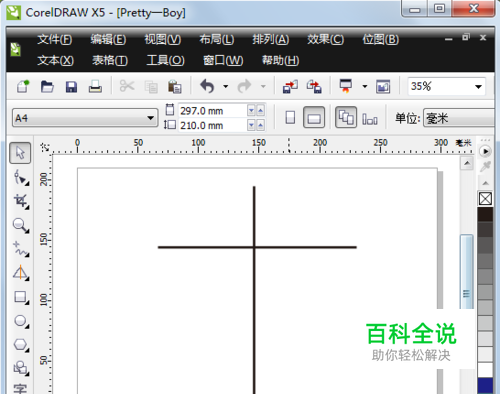
Task: Open the 文件(F) menu
Action: (x=55, y=40)
